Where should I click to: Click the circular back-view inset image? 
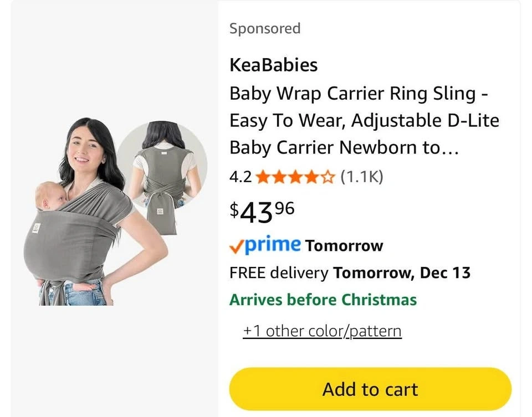(163, 166)
